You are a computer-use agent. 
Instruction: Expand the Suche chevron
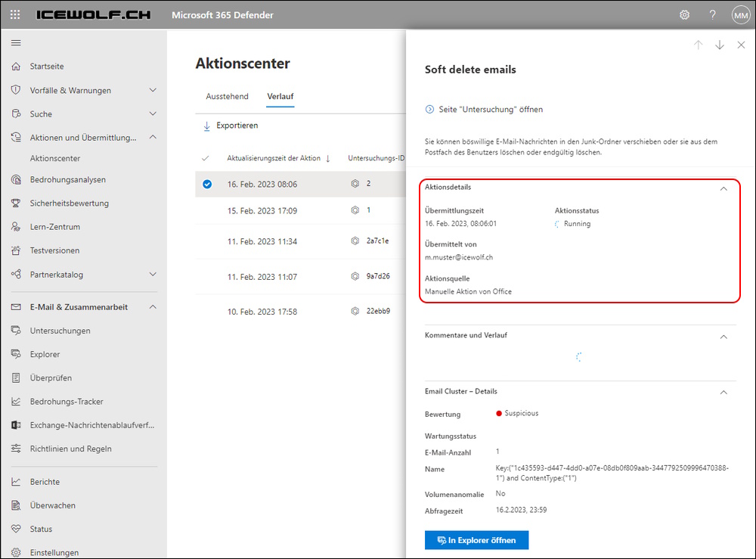[x=153, y=113]
